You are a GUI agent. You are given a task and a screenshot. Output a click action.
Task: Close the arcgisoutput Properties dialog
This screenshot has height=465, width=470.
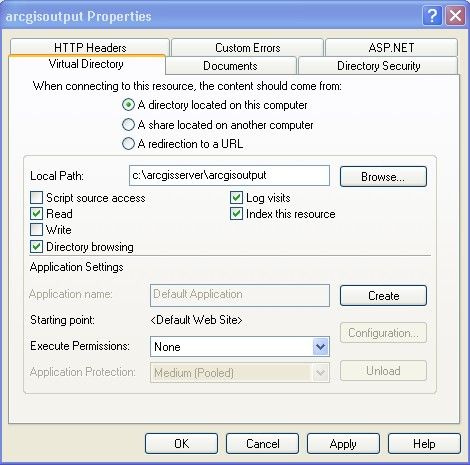click(455, 16)
